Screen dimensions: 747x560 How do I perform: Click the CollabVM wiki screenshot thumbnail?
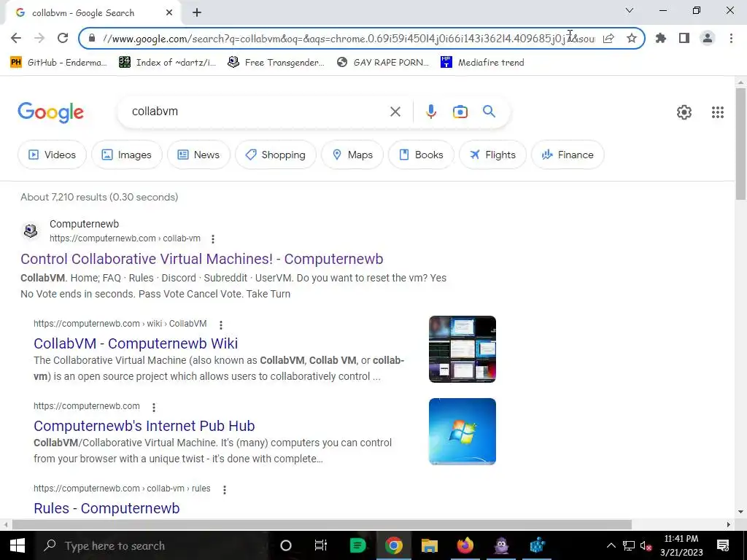click(x=462, y=349)
